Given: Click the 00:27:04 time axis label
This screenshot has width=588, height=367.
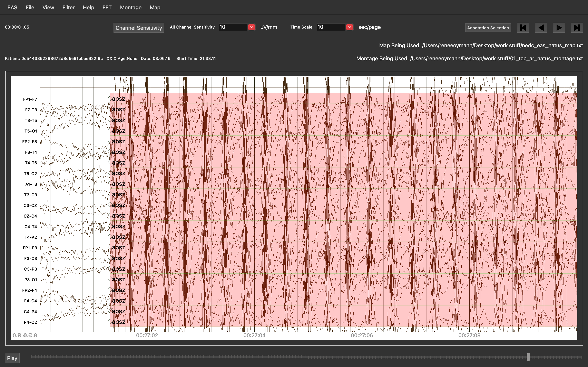Looking at the screenshot, I should coord(254,335).
